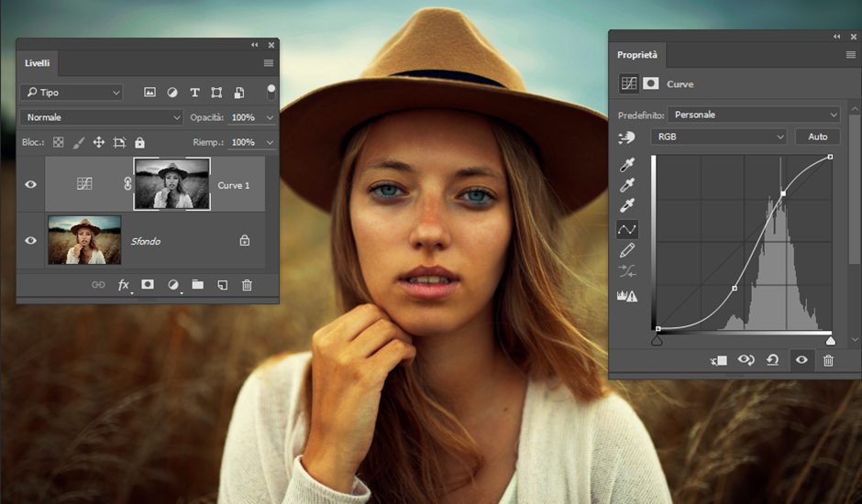Image resolution: width=862 pixels, height=504 pixels.
Task: Filter layers by pixel layer icon
Action: click(x=149, y=93)
